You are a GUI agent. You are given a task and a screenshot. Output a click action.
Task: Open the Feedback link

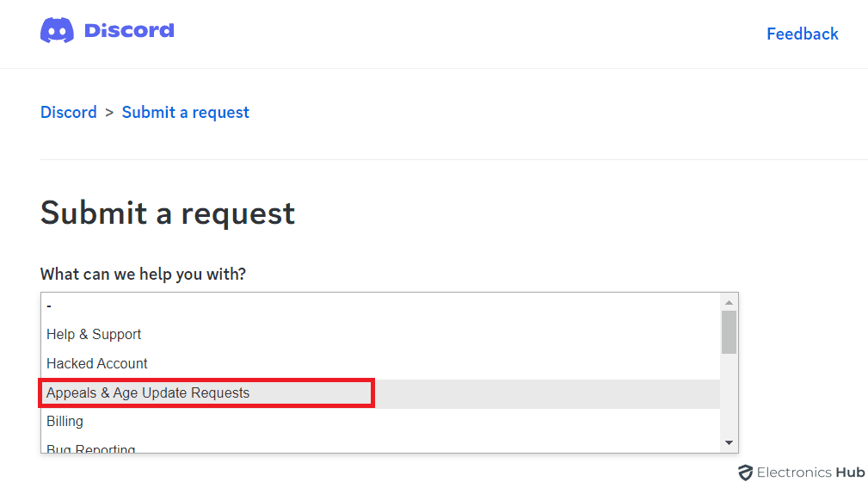click(x=802, y=34)
